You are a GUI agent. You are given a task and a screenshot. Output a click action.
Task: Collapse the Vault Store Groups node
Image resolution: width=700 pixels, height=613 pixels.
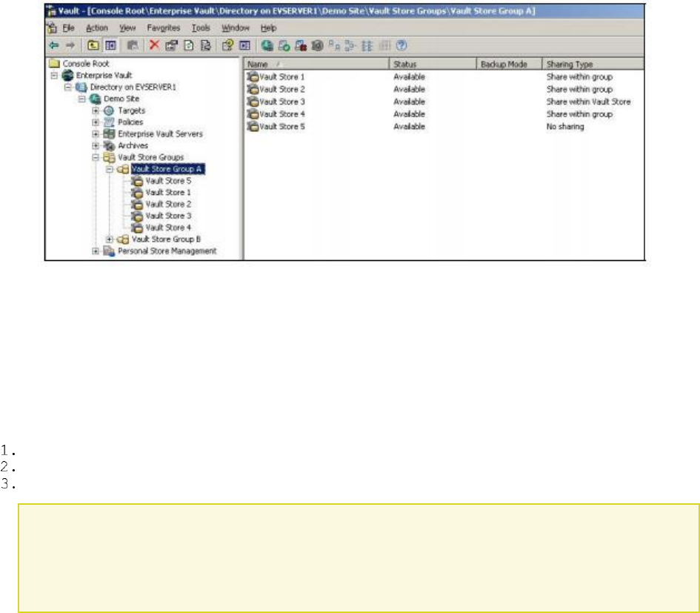coord(96,157)
